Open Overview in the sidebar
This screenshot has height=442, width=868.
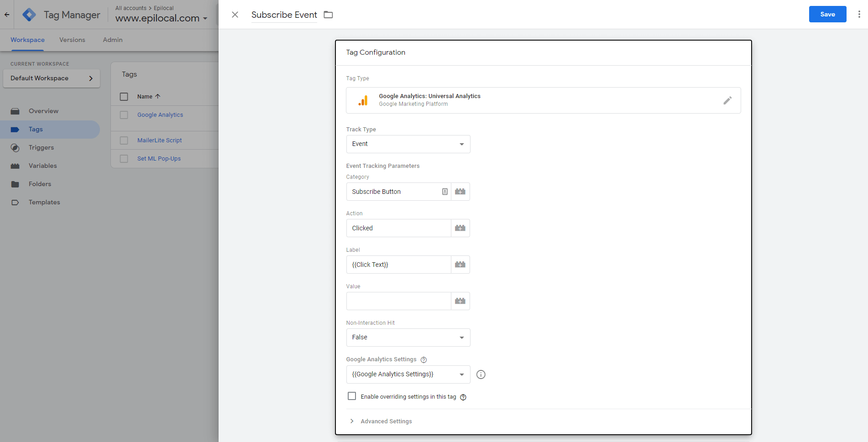[x=43, y=111]
